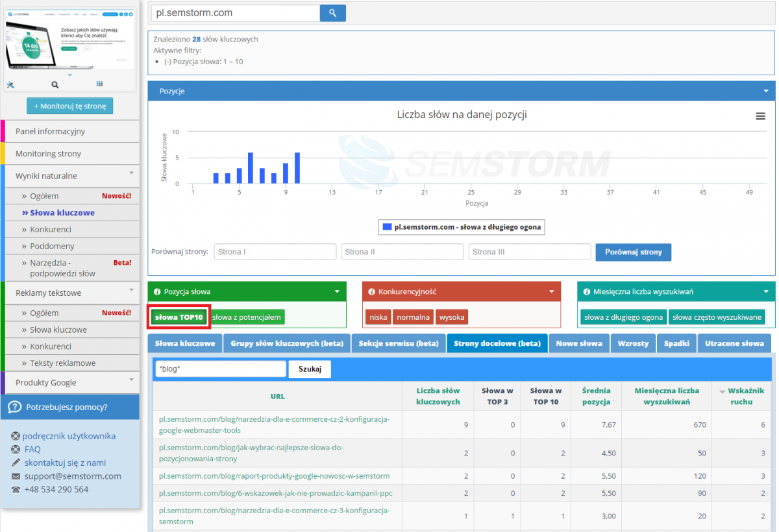Click the phone icon beside +48 534 290 564

(x=16, y=490)
